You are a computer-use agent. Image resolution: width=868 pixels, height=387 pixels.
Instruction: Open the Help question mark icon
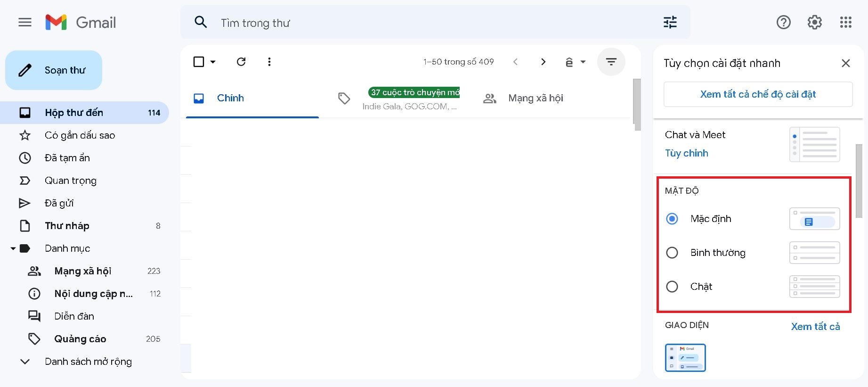click(784, 22)
